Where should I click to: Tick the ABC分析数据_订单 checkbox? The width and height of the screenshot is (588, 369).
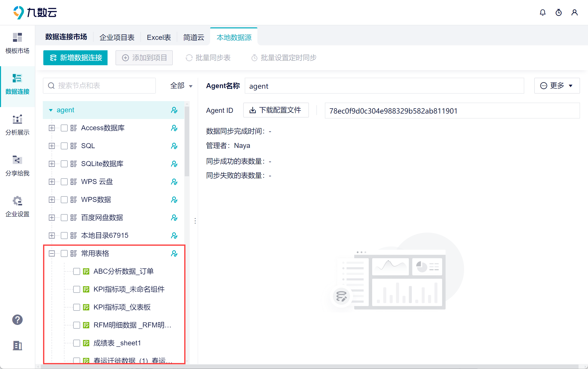(77, 271)
